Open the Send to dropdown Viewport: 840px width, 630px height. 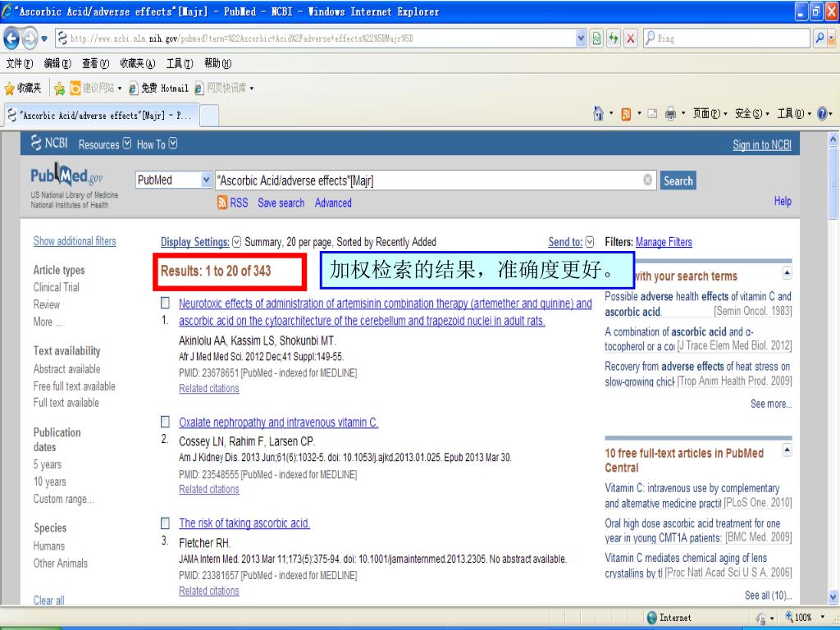[x=571, y=242]
